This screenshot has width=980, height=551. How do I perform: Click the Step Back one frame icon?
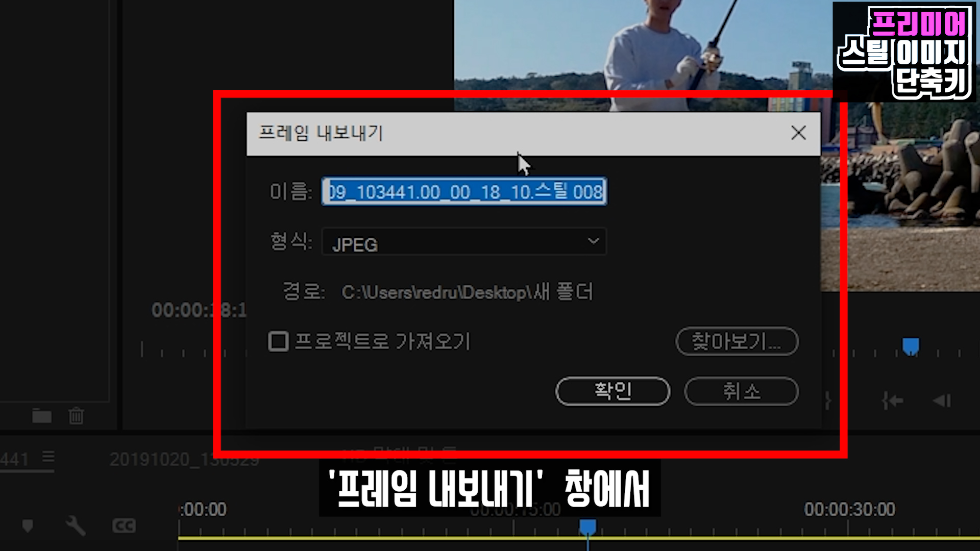[x=942, y=401]
